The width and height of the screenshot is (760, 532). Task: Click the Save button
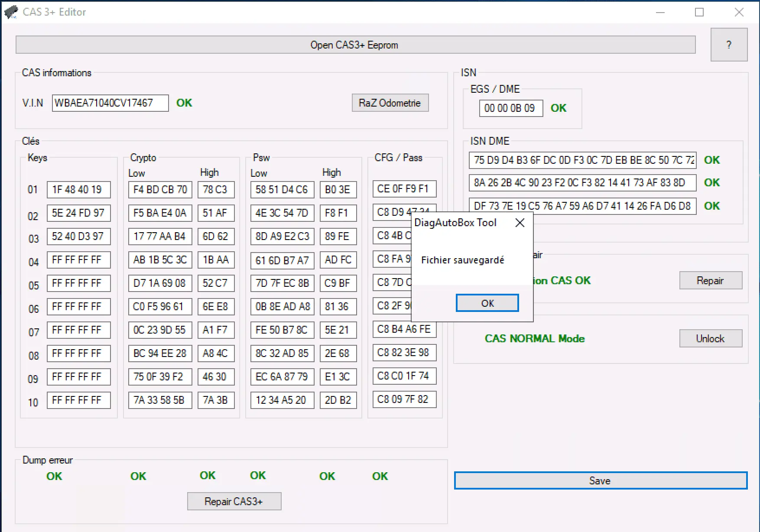click(601, 480)
